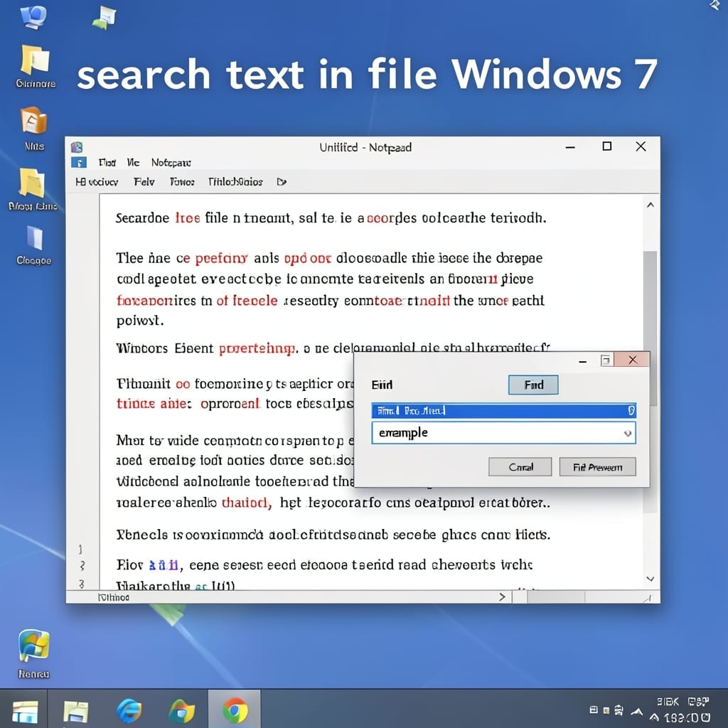The height and width of the screenshot is (728, 728).
Task: Close the Find dialog
Action: [x=632, y=360]
